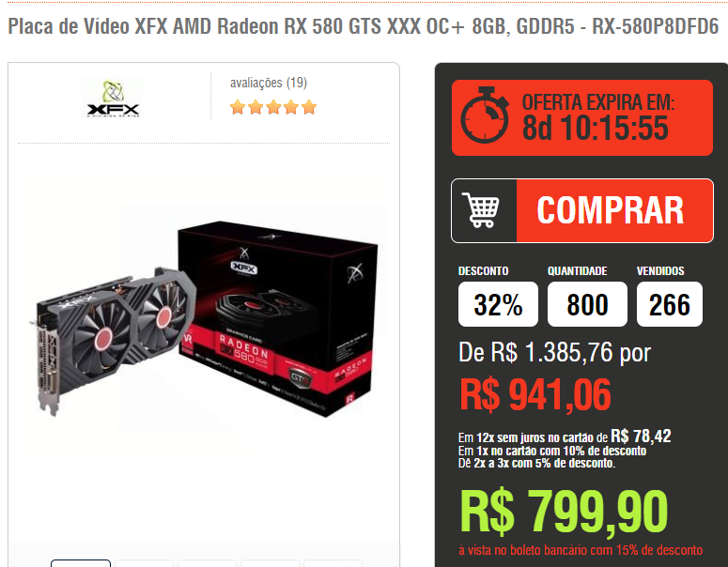Click the first rating star
The height and width of the screenshot is (567, 728).
coord(238,107)
